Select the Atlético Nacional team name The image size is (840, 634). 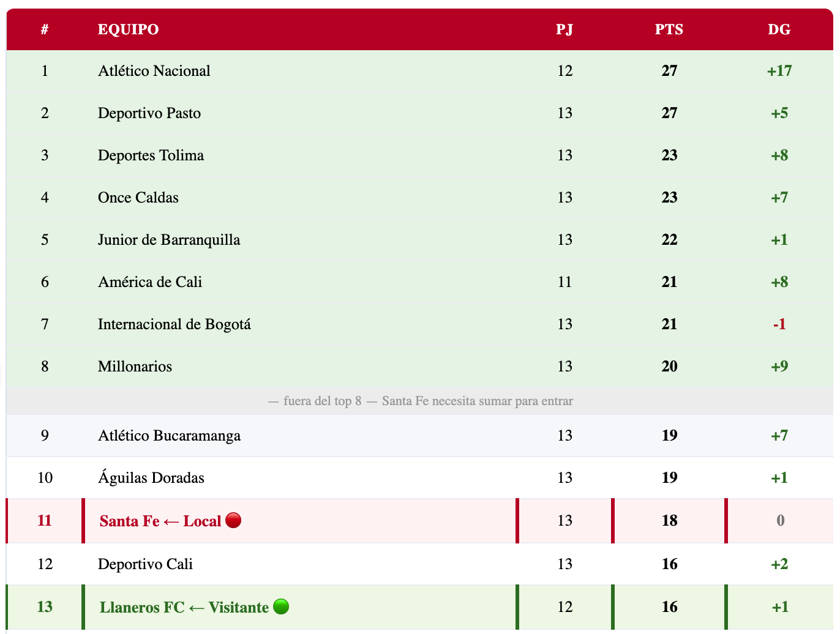pos(154,71)
